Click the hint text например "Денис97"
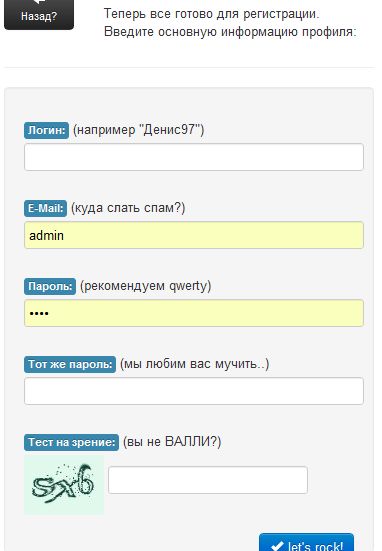 click(x=138, y=130)
